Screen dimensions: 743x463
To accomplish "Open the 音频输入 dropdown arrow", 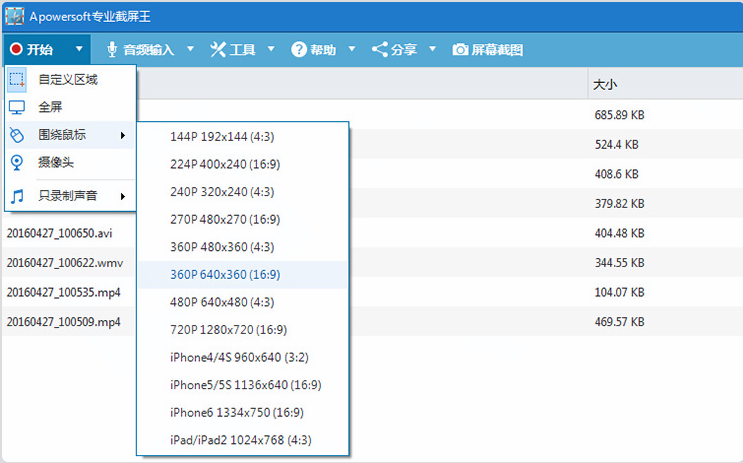I will coord(190,49).
